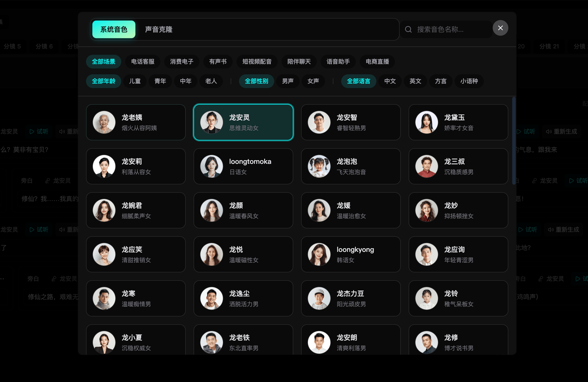Focus the 搜索音色名称 search field
The height and width of the screenshot is (382, 588).
tap(446, 29)
